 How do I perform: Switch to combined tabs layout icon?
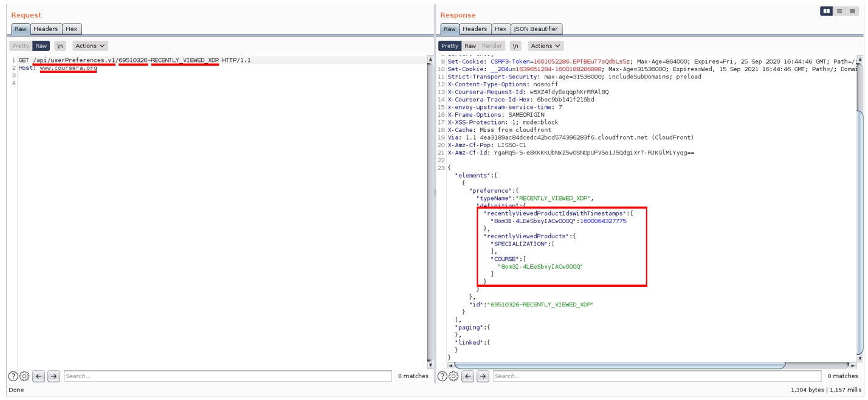852,11
